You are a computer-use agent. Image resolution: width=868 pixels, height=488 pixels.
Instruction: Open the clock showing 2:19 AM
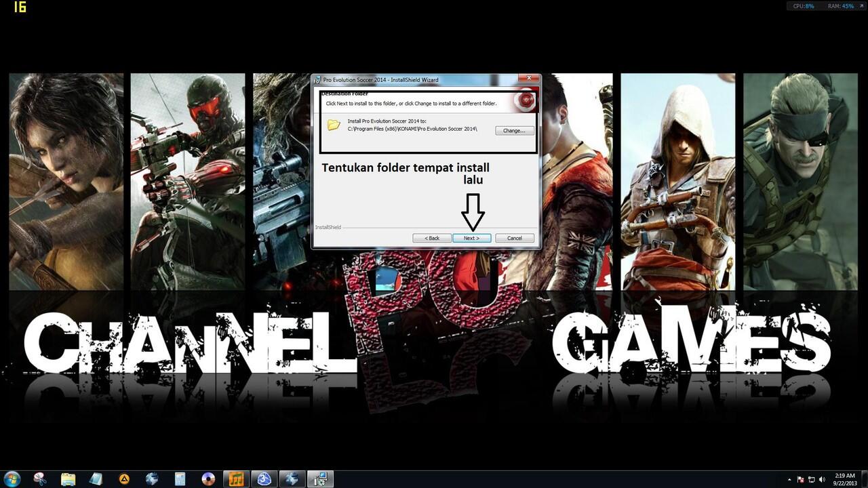[x=844, y=479]
